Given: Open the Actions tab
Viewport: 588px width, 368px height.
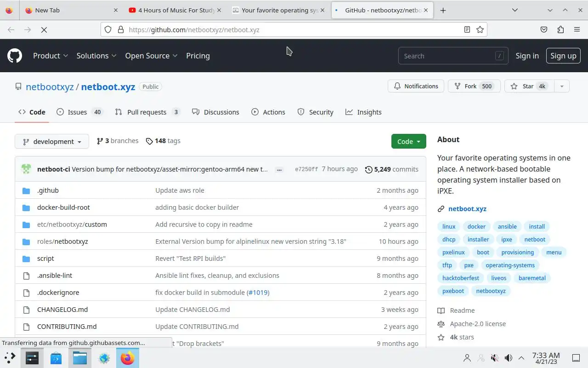Looking at the screenshot, I should click(268, 112).
